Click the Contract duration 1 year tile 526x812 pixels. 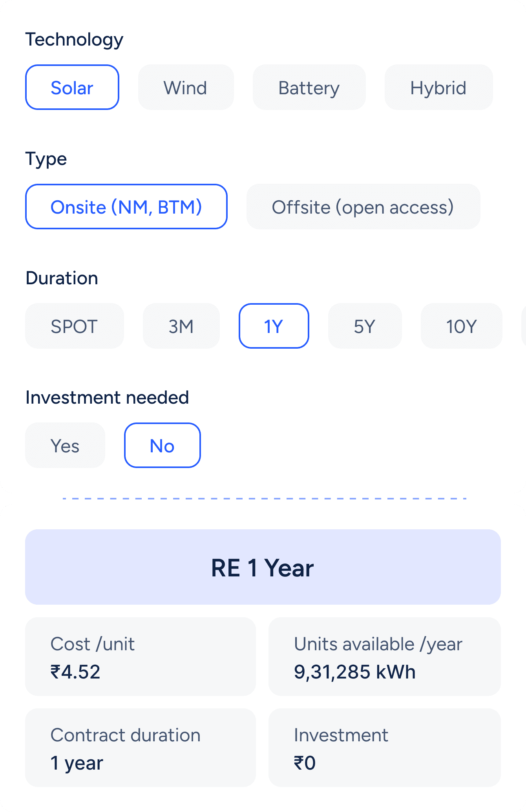tap(140, 747)
